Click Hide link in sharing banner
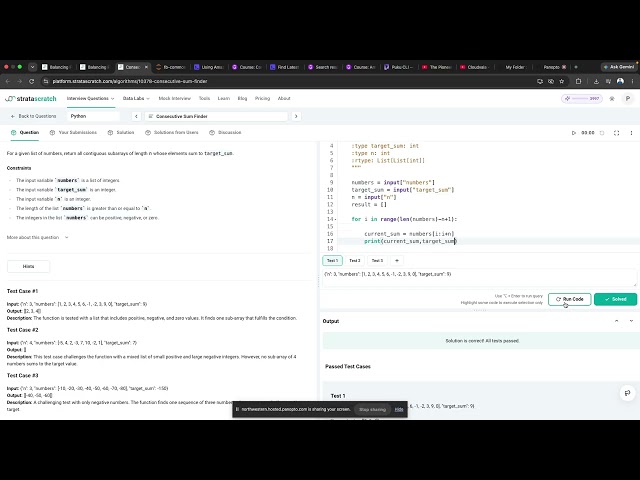 point(399,409)
